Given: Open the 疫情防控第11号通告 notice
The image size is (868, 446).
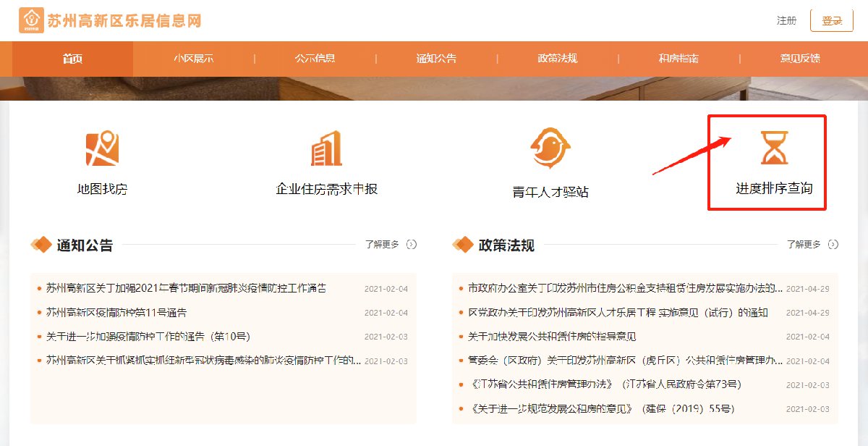Looking at the screenshot, I should (x=116, y=313).
